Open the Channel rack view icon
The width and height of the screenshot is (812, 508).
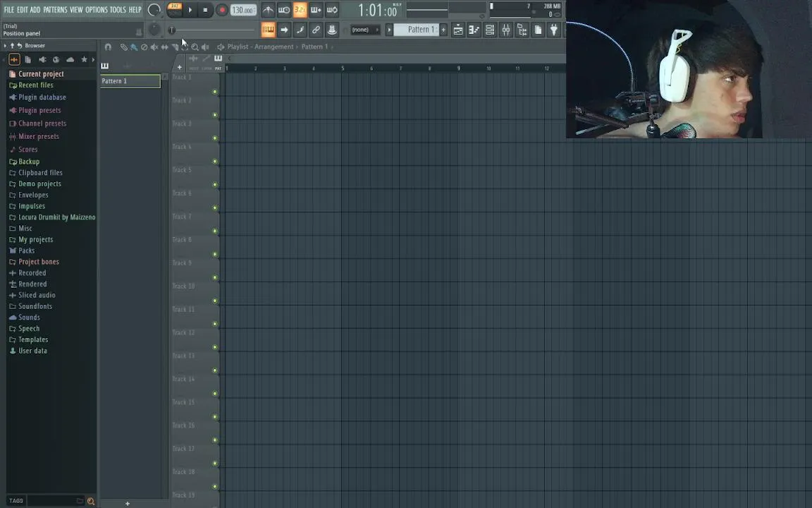pyautogui.click(x=490, y=30)
